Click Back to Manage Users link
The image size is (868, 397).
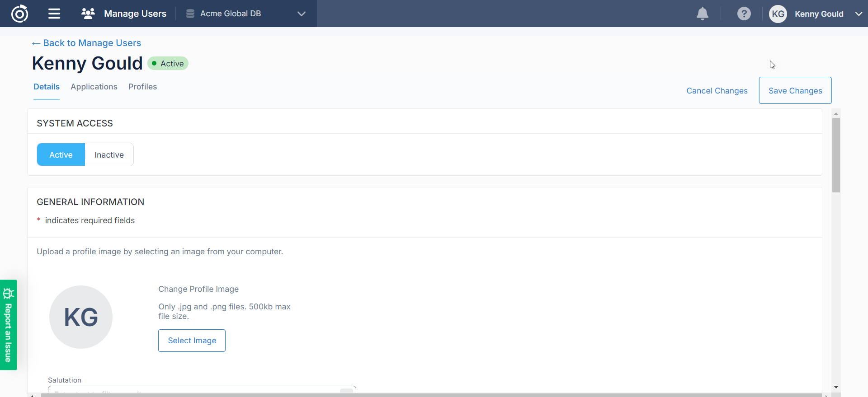[x=86, y=43]
